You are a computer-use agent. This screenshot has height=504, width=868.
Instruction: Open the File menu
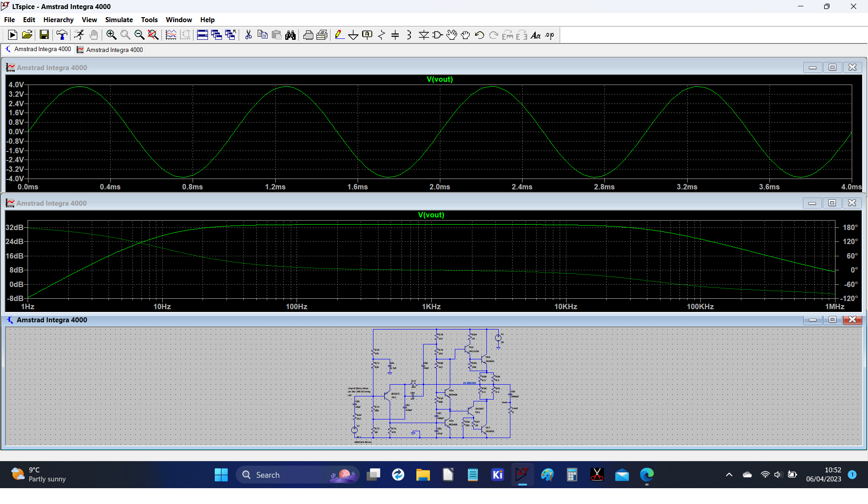(9, 19)
